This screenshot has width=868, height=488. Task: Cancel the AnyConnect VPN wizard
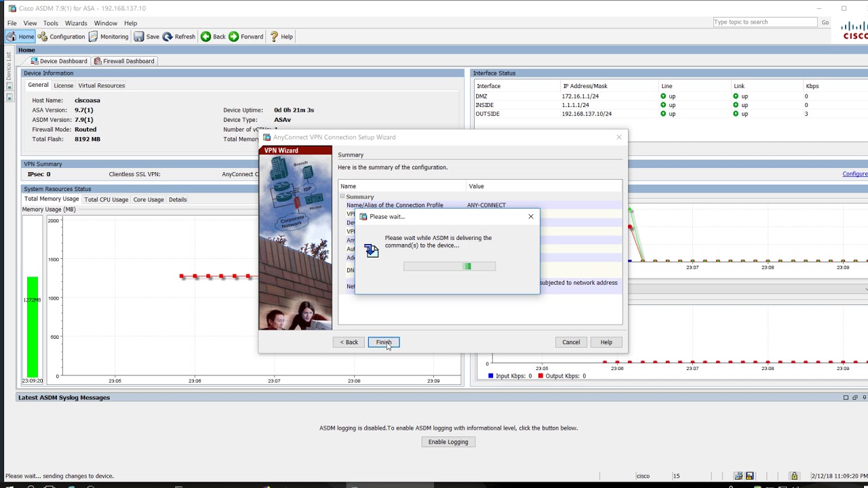[571, 342]
